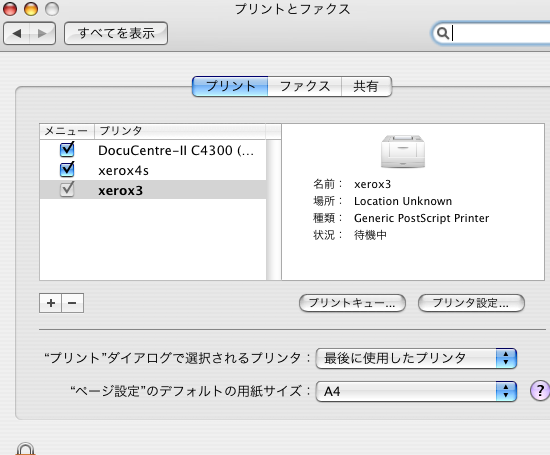Switch to the ファクス tab
The width and height of the screenshot is (550, 455).
coord(305,86)
